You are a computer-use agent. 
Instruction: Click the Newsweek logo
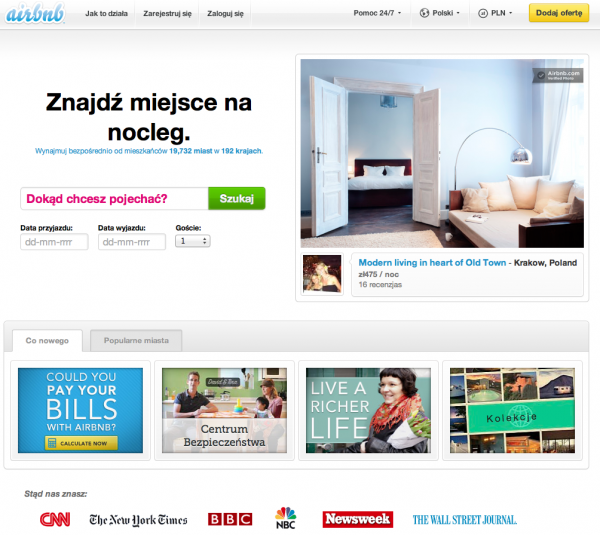(x=358, y=519)
